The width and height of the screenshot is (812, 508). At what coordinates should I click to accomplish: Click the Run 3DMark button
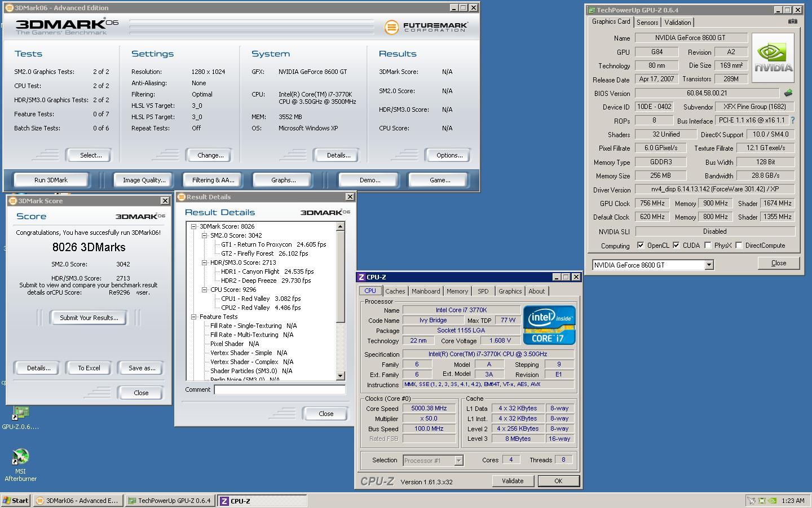click(51, 180)
